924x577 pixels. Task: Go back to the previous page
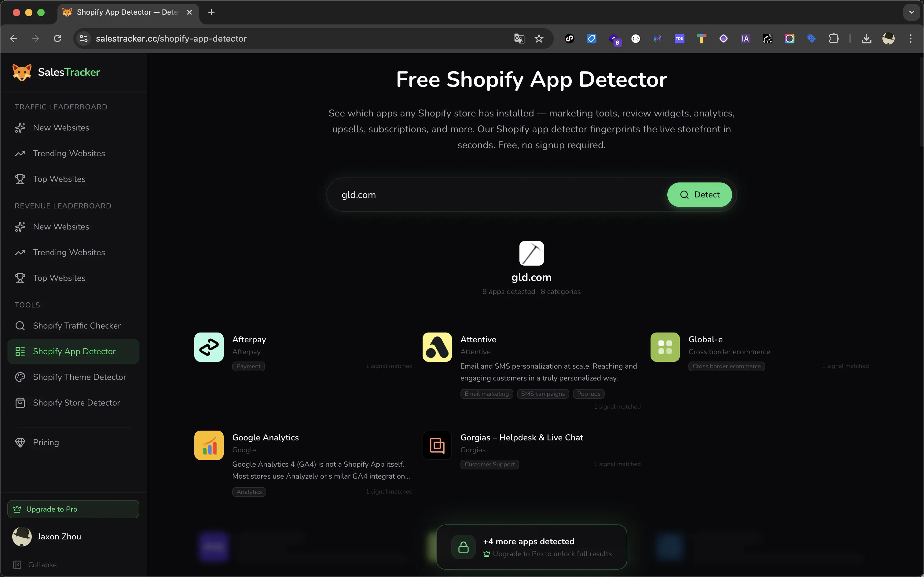tap(14, 39)
